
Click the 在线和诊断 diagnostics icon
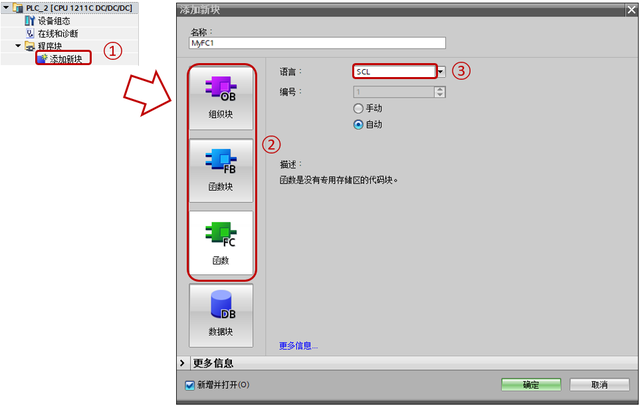(30, 33)
